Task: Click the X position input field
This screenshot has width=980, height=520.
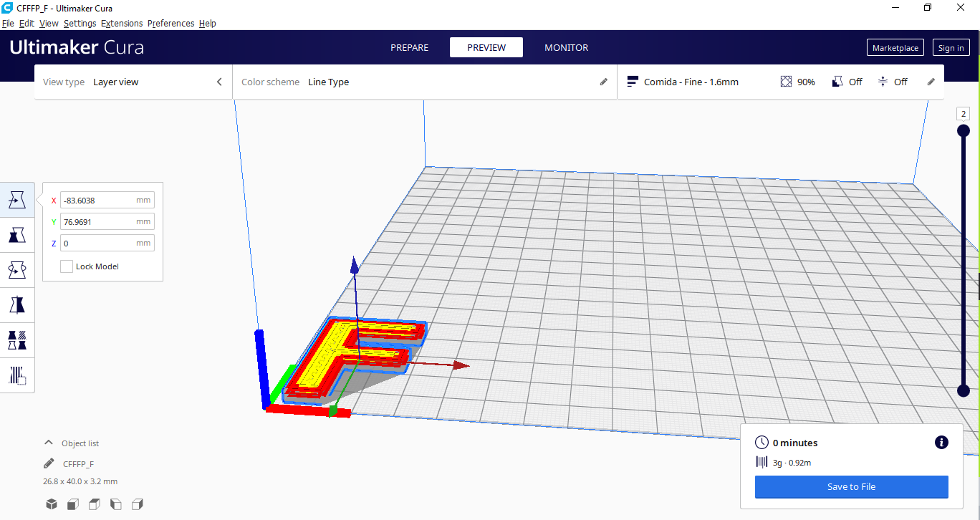Action: coord(107,201)
